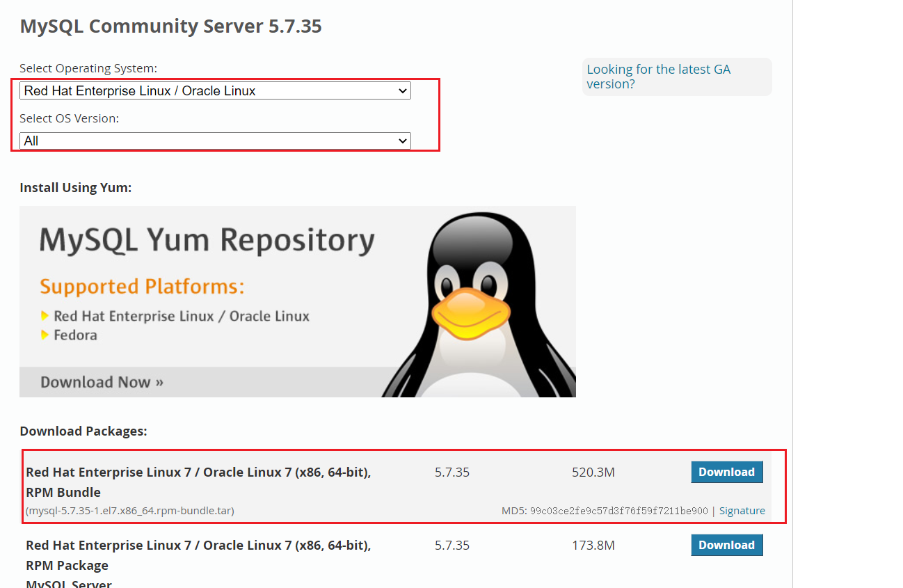This screenshot has height=588, width=903.
Task: Click the RPM Bundle package title
Action: (198, 482)
